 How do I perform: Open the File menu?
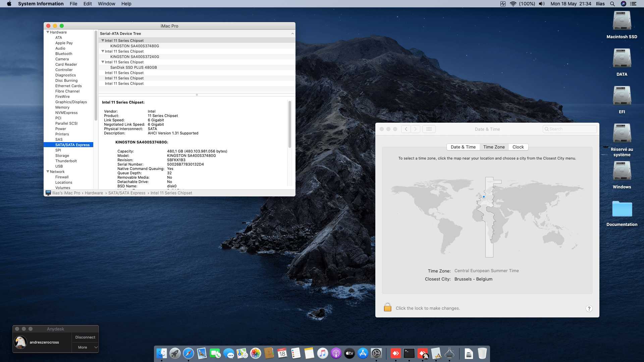(x=73, y=4)
